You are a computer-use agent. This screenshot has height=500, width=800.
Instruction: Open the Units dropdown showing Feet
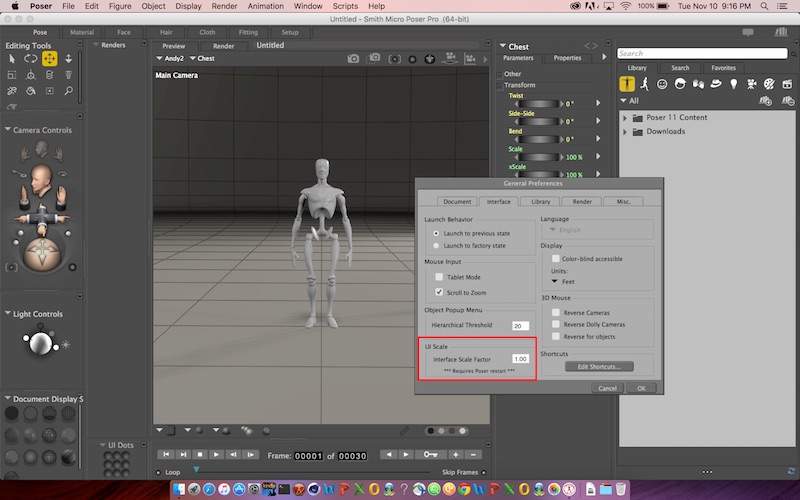click(563, 282)
